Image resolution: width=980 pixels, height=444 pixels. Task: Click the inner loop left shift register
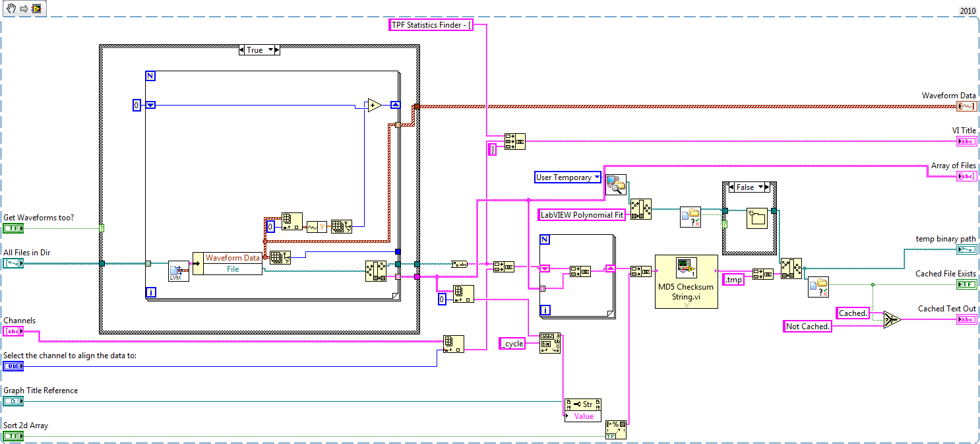[545, 269]
